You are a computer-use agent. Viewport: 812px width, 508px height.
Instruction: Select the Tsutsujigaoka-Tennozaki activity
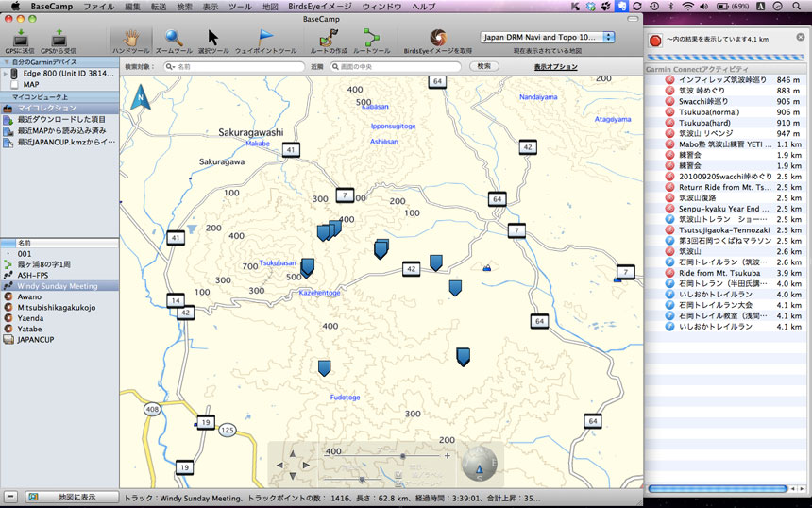(x=727, y=229)
